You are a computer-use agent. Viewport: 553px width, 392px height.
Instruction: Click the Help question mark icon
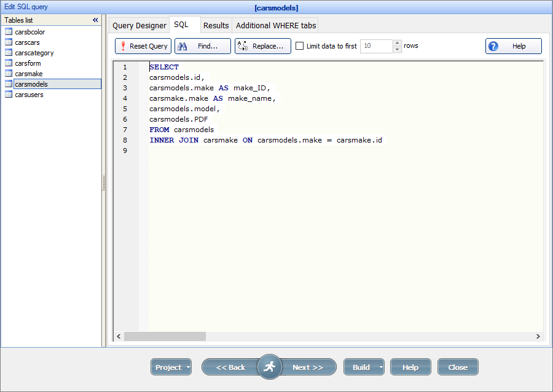(493, 45)
